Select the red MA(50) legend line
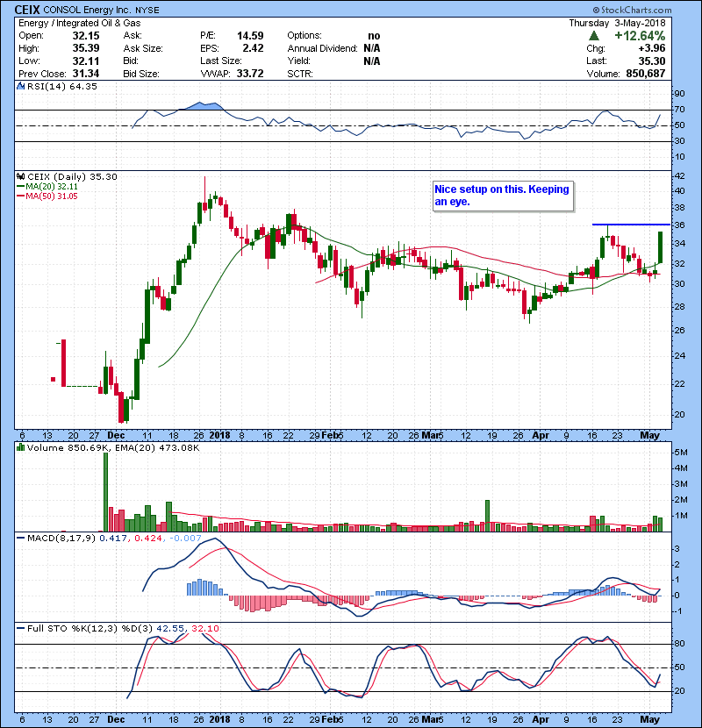The width and height of the screenshot is (702, 728). (x=20, y=196)
